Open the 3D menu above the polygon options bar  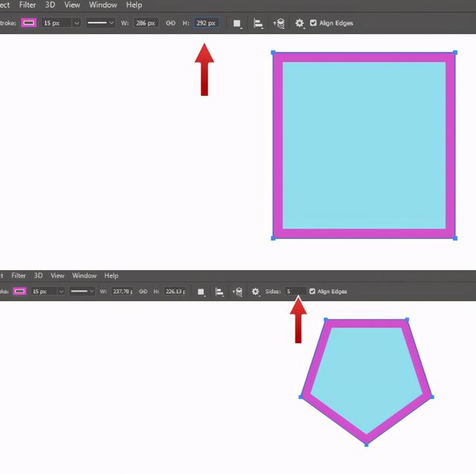click(38, 276)
